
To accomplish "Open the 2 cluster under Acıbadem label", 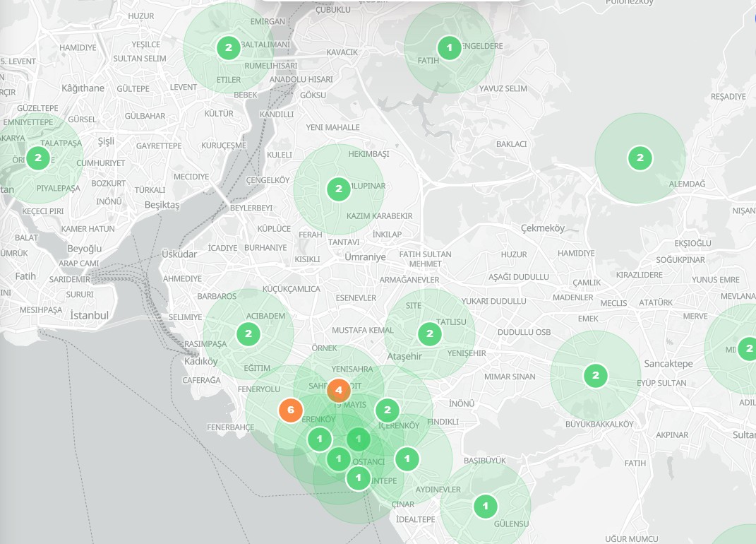I will 248,333.
